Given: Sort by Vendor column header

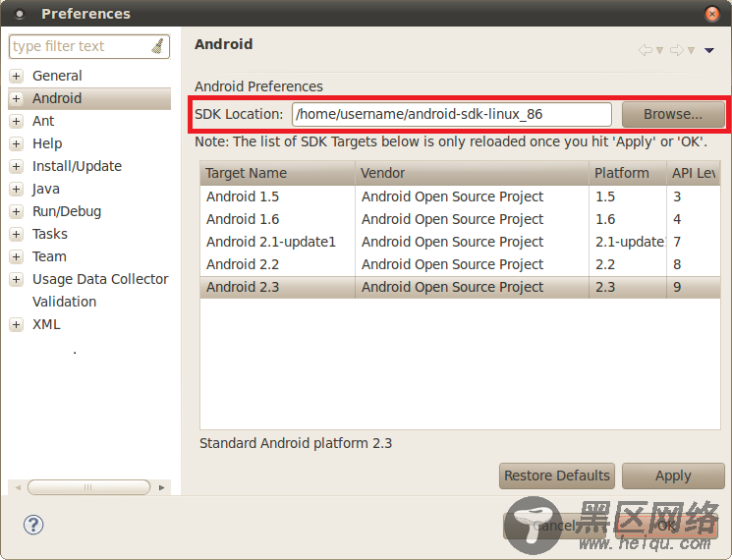Looking at the screenshot, I should [x=472, y=173].
